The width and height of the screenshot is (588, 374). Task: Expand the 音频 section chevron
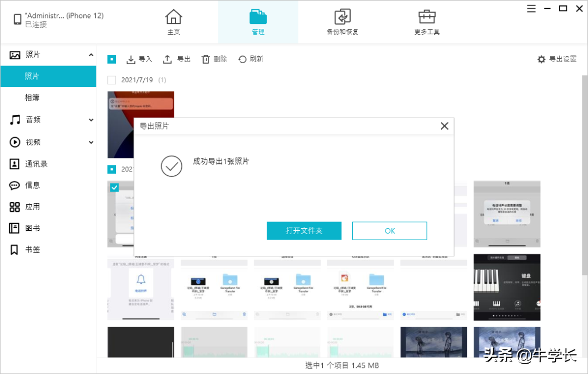[x=91, y=120]
